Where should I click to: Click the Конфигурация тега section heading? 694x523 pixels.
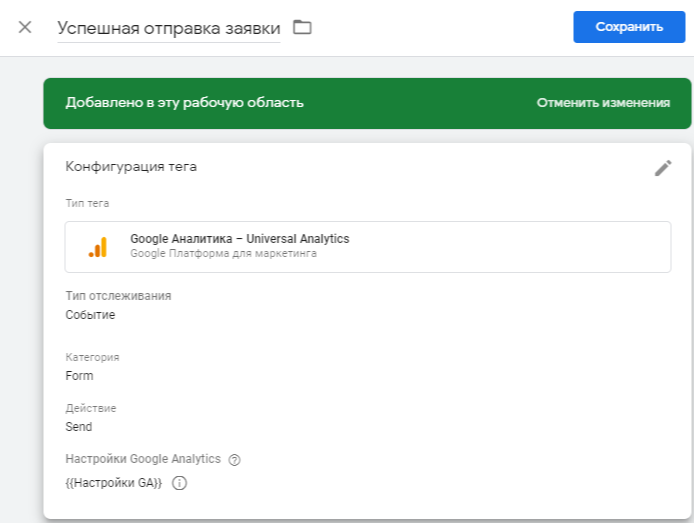131,167
